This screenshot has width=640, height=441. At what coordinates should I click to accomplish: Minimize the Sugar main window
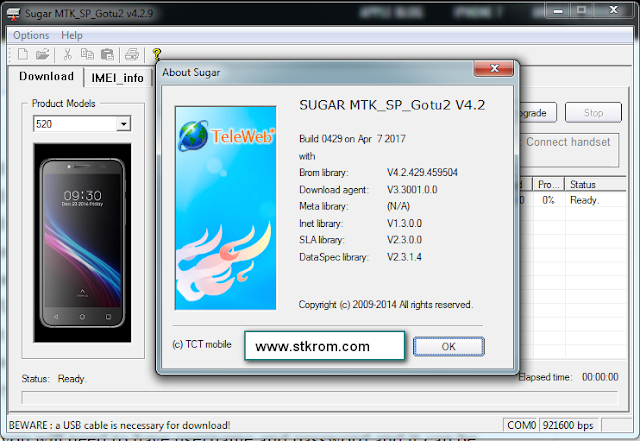tap(558, 10)
